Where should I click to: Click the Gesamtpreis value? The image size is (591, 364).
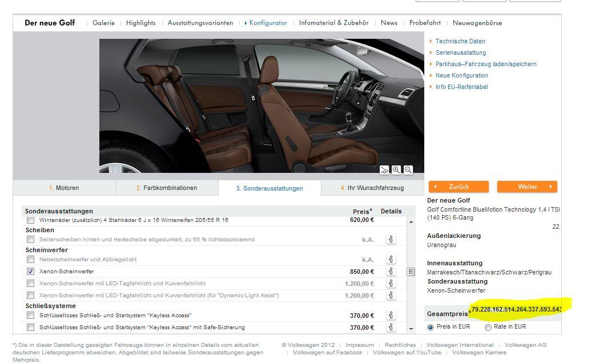coord(517,309)
